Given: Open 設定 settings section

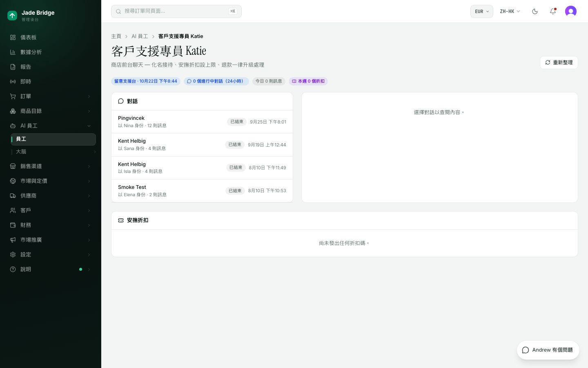Looking at the screenshot, I should (x=51, y=254).
